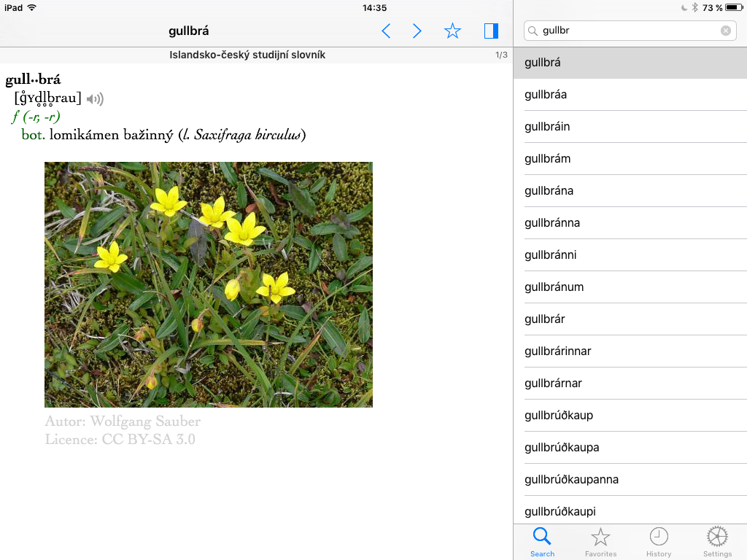
Task: Tap the magnifier icon in search field
Action: 533,31
